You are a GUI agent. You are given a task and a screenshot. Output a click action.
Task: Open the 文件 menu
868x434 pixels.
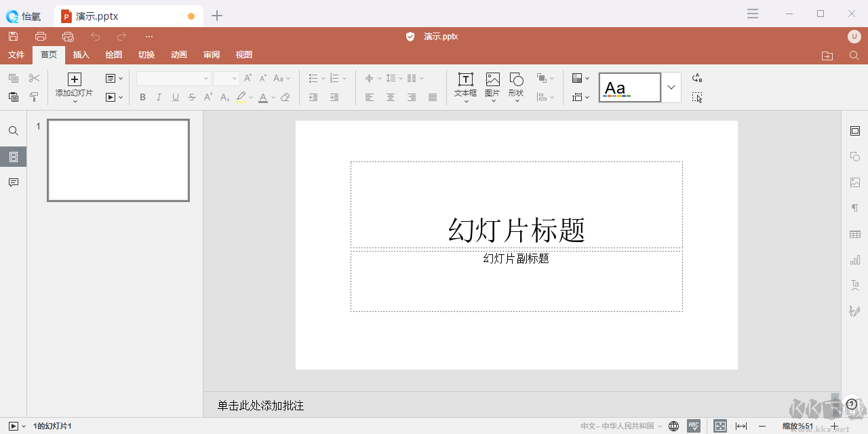click(x=16, y=55)
